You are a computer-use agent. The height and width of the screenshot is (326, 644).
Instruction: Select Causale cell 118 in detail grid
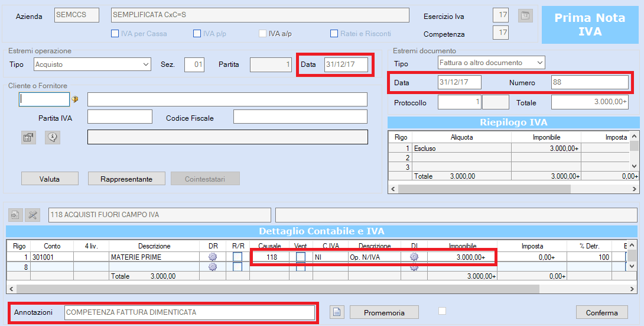point(269,257)
